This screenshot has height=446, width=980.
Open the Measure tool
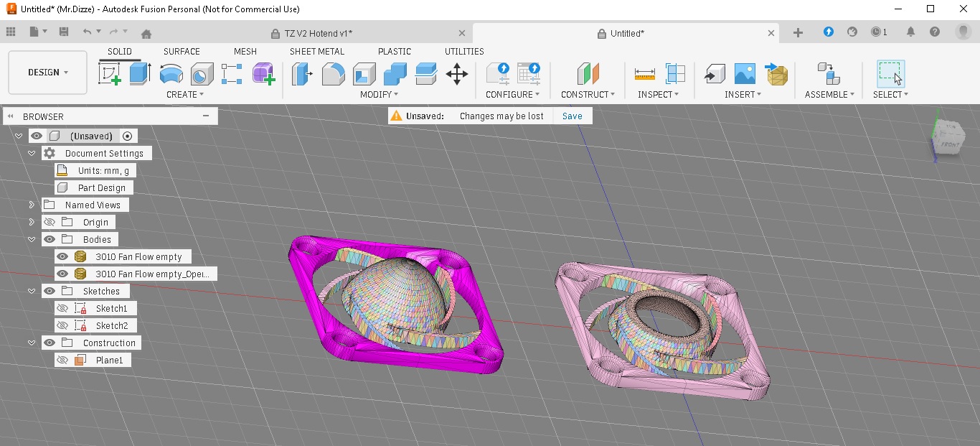645,73
